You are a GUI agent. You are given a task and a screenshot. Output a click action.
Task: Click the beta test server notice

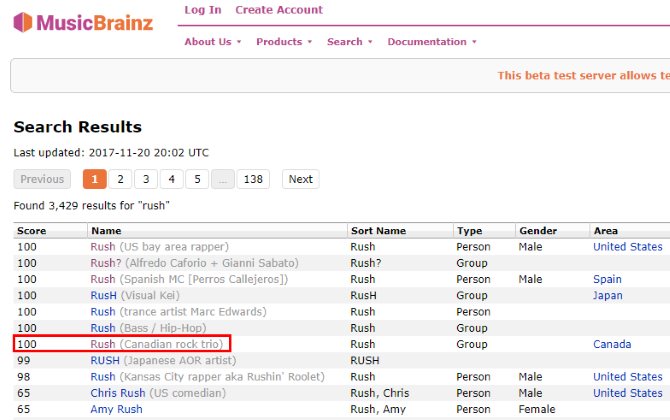click(583, 76)
